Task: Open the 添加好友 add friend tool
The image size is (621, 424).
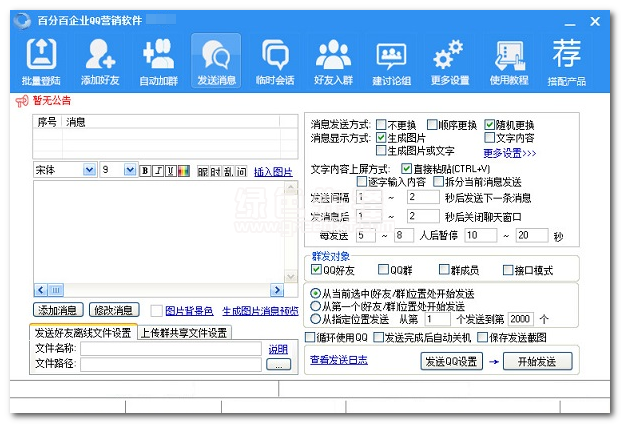Action: tap(100, 61)
